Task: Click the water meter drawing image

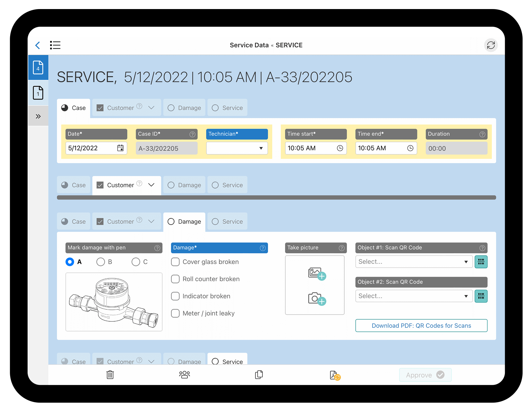Action: click(114, 302)
